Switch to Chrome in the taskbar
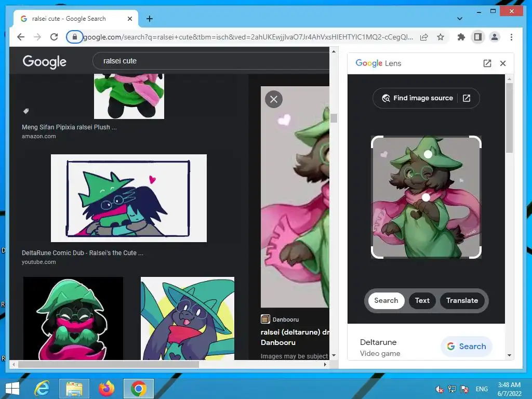532x399 pixels. pos(138,389)
